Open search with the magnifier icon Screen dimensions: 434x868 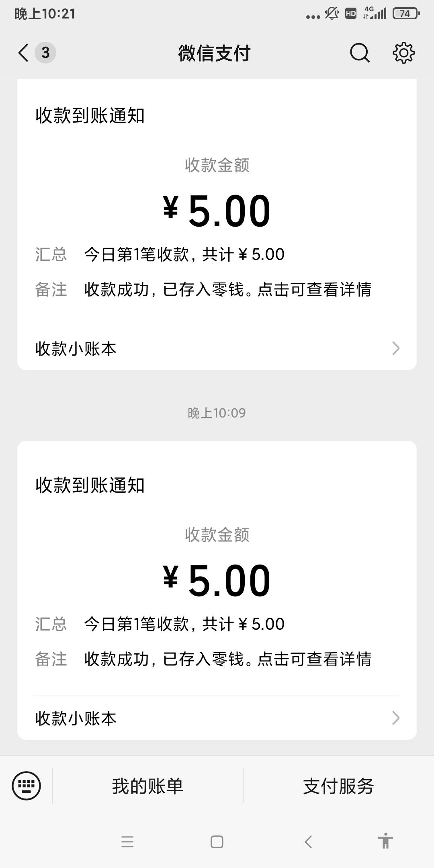coord(359,53)
